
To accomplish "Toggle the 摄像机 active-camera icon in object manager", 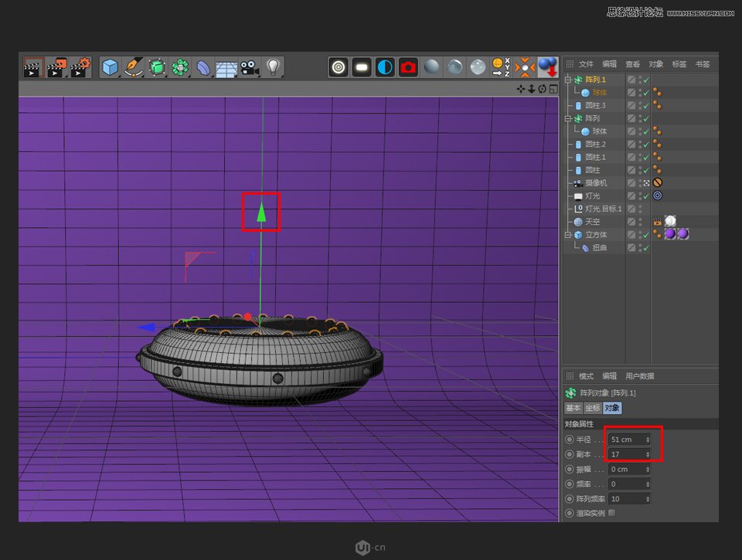I will coord(646,182).
